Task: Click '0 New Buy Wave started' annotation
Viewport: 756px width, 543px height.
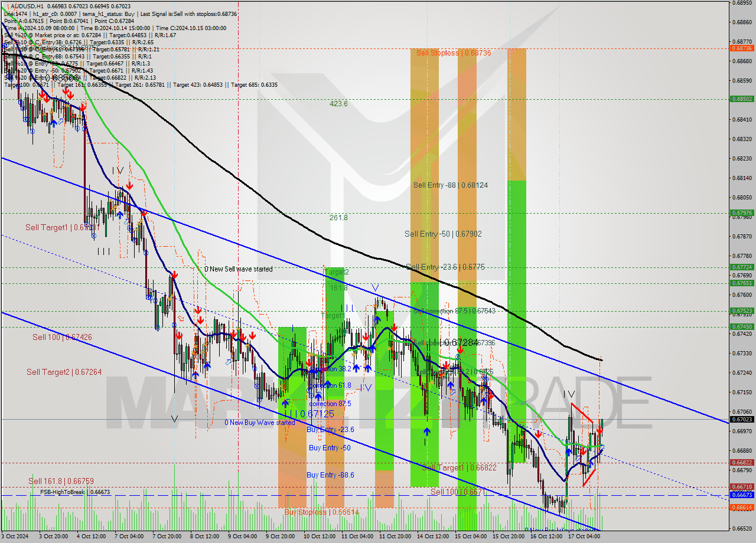Action: click(259, 423)
